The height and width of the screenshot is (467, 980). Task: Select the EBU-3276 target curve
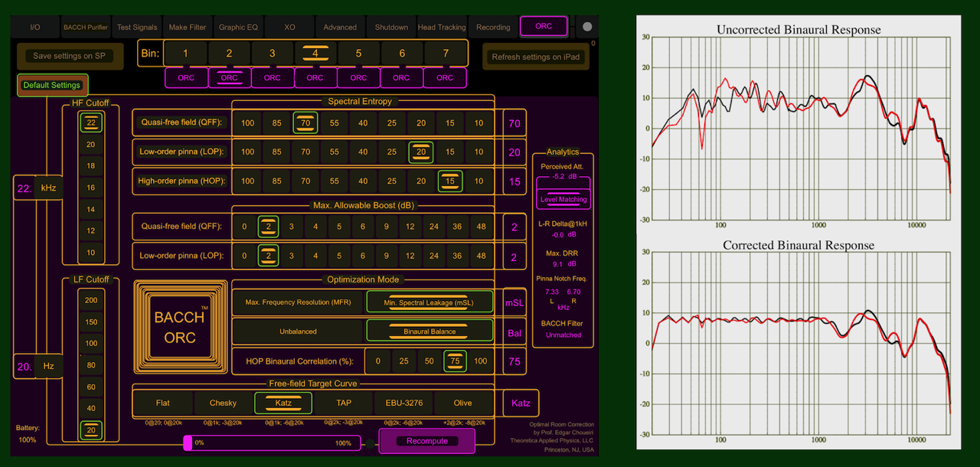(403, 403)
